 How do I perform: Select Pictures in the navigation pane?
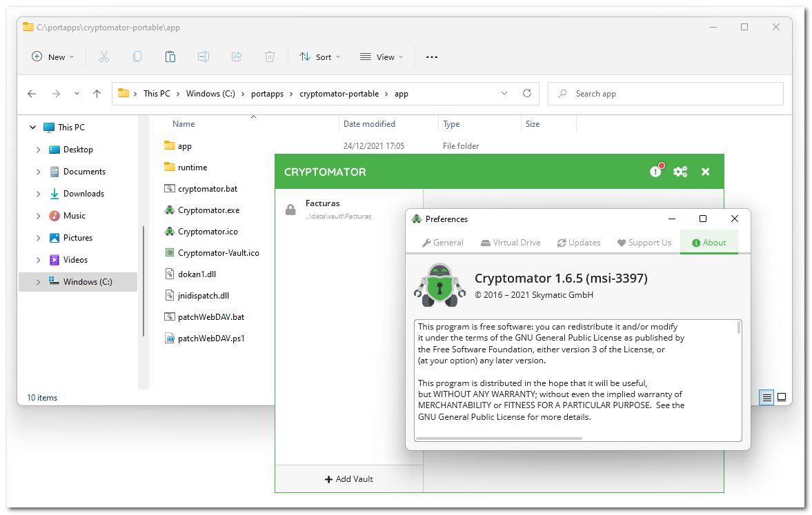(78, 238)
